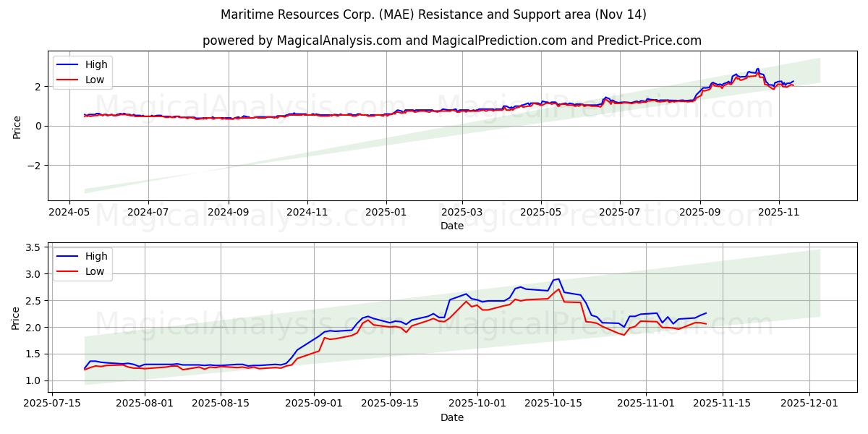This screenshot has width=868, height=434.
Task: Click the '2025-08-15' x-axis label
Action: (221, 405)
